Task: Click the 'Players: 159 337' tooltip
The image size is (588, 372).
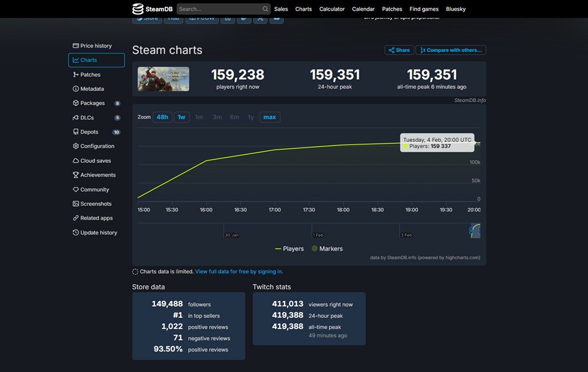Action: coord(437,142)
